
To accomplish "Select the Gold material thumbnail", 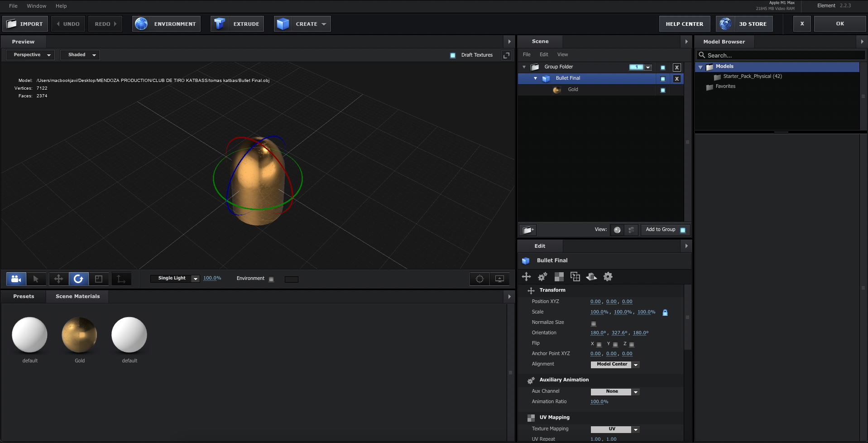I will click(x=79, y=335).
